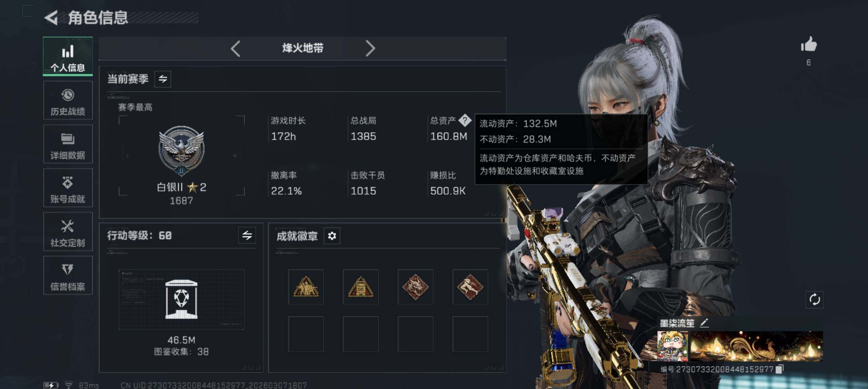The height and width of the screenshot is (389, 868).
Task: Toggle season with 当前赛季 swap button
Action: pos(163,79)
